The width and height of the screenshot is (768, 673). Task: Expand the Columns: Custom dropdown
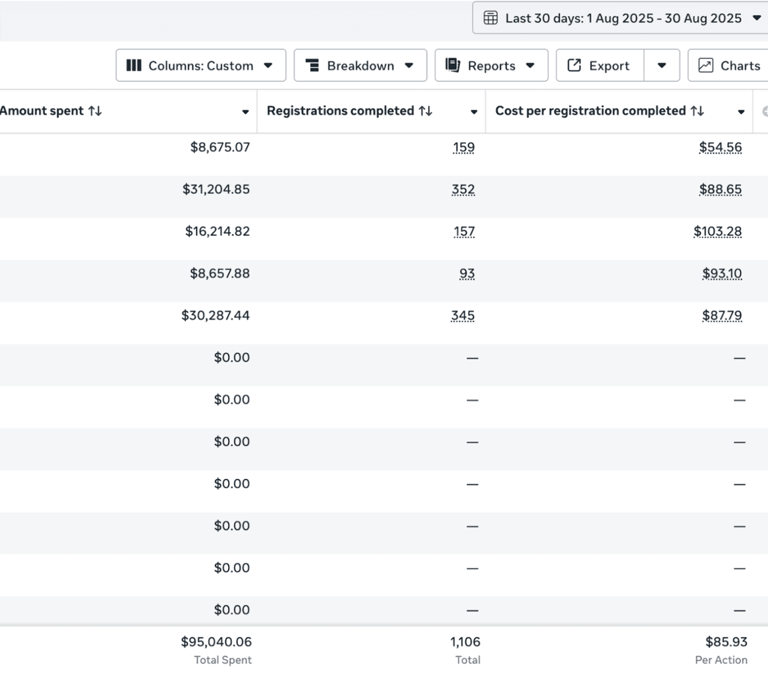(x=201, y=65)
